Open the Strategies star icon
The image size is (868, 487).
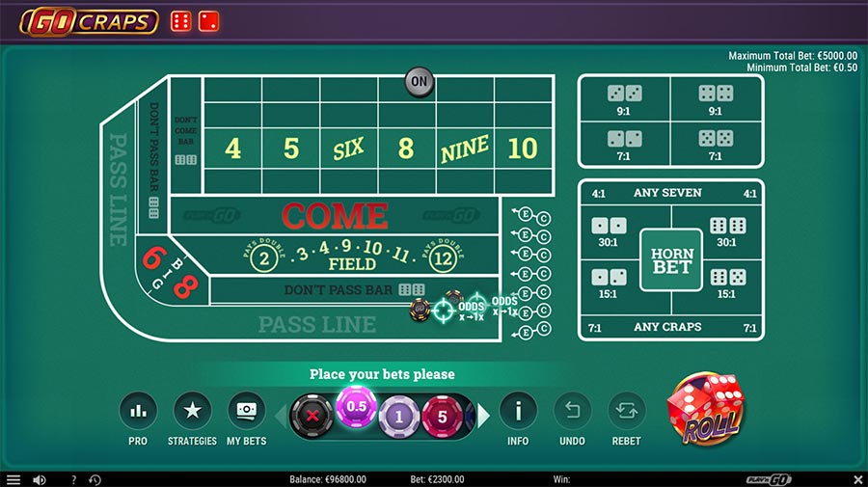pyautogui.click(x=192, y=411)
